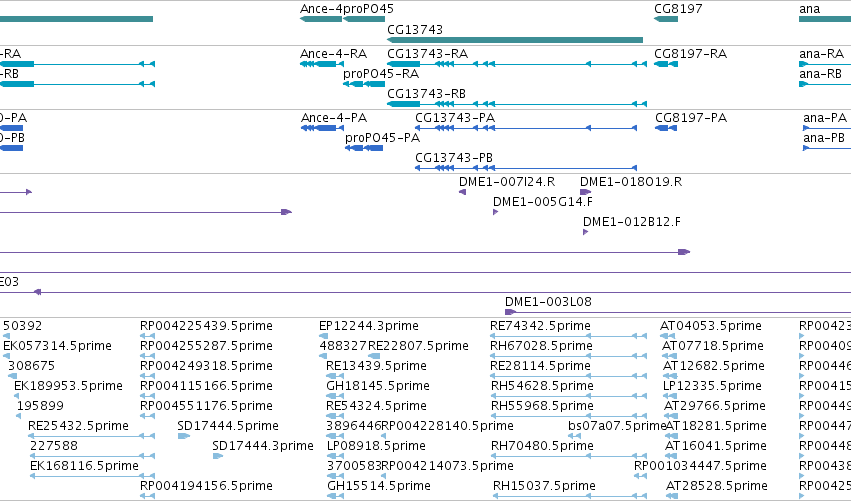Click the 195899 EST label
The height and width of the screenshot is (501, 851).
[x=40, y=406]
